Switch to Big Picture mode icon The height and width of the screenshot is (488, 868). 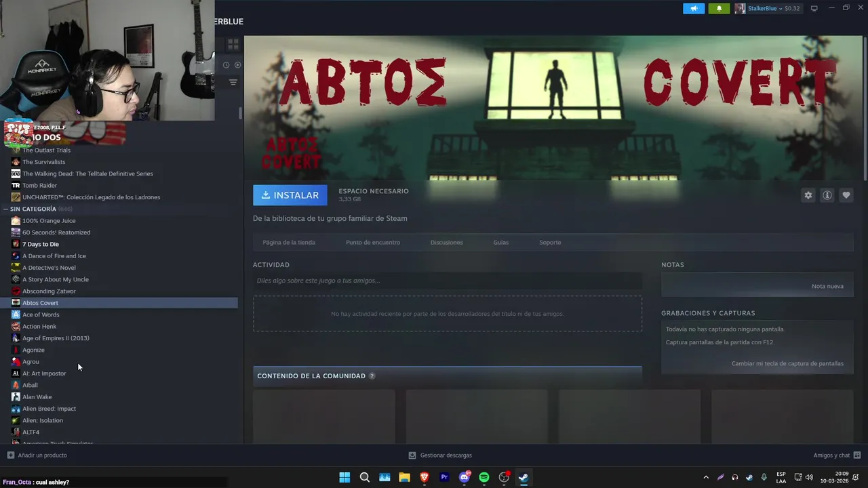click(x=814, y=8)
